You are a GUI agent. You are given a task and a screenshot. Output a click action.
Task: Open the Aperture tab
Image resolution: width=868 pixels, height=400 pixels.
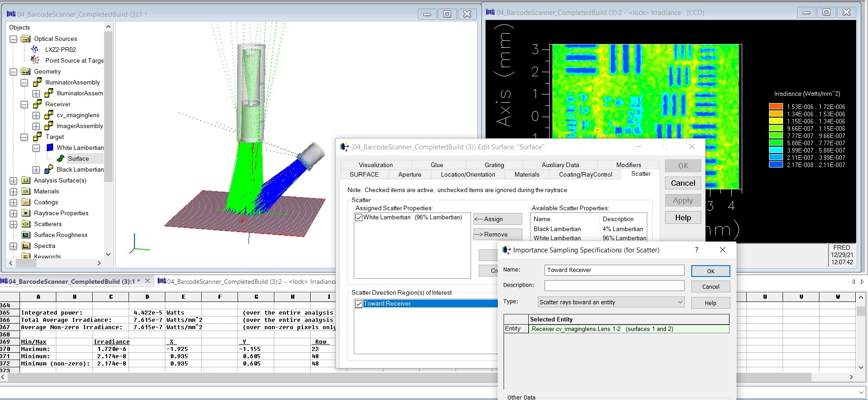[410, 174]
